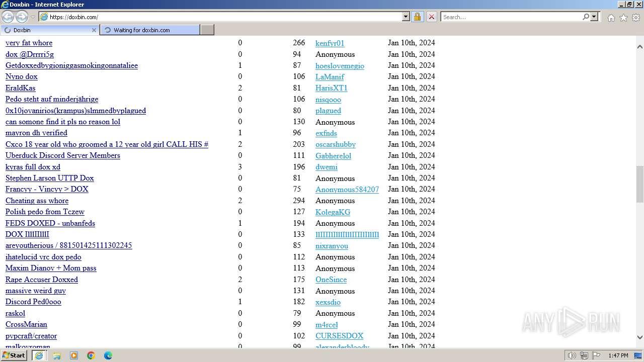Go forward with the browser Forward arrow
Screen dimensions: 644x362
(x=22, y=17)
